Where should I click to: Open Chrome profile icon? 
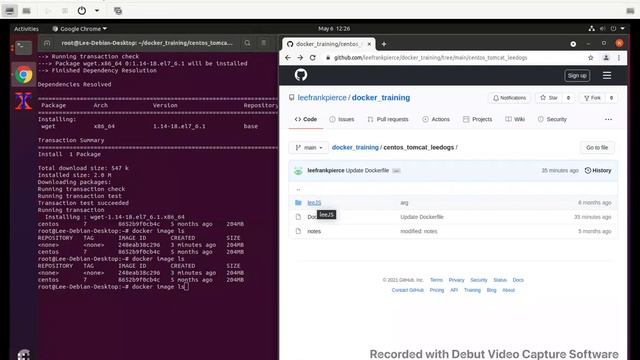pos(606,58)
